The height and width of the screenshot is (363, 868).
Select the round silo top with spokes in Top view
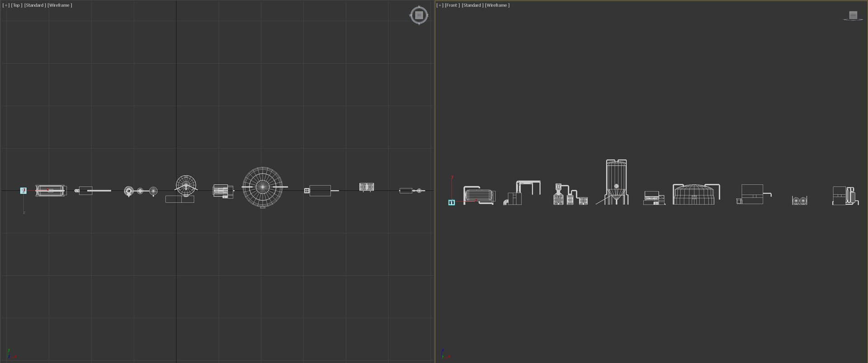[x=186, y=185]
